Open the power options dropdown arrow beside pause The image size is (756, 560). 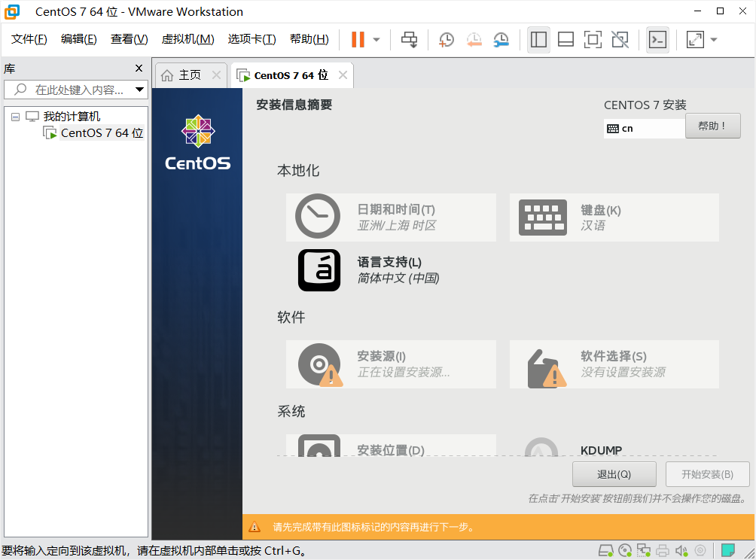[x=376, y=40]
